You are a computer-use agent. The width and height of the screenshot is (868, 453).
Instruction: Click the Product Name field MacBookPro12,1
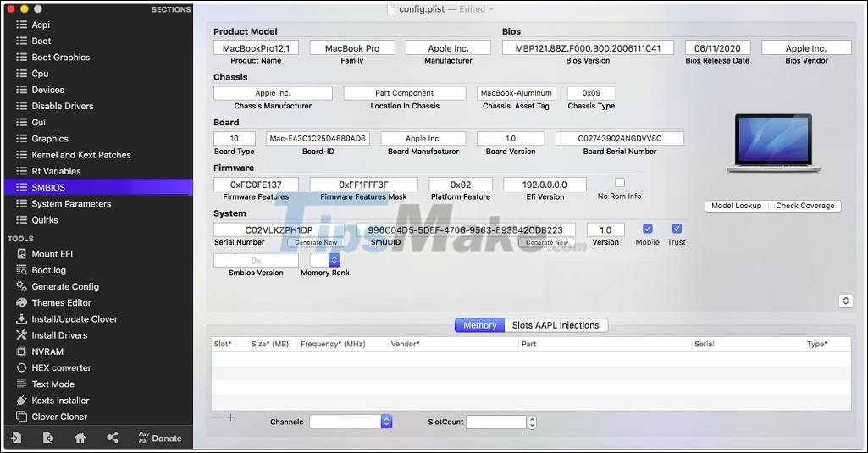pos(256,48)
